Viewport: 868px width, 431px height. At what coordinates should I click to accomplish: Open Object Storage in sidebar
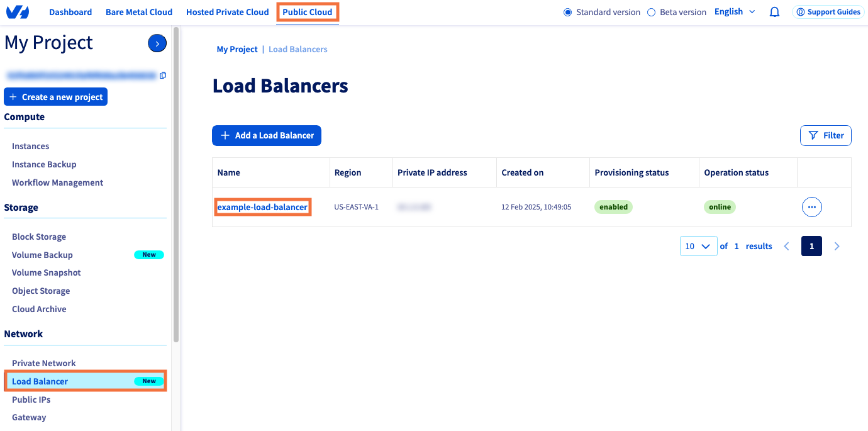pyautogui.click(x=41, y=291)
